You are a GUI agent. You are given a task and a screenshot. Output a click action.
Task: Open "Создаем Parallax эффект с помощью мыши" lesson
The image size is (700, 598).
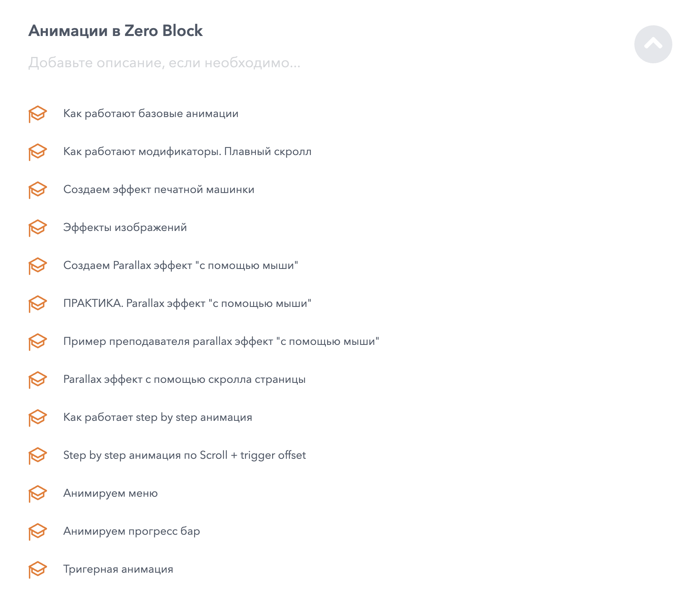coord(180,265)
